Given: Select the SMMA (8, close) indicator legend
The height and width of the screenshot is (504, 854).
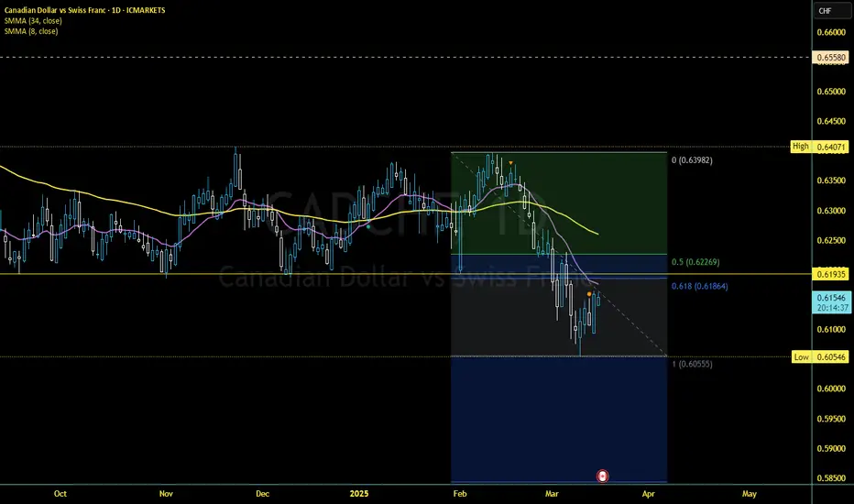Looking at the screenshot, I should point(31,31).
